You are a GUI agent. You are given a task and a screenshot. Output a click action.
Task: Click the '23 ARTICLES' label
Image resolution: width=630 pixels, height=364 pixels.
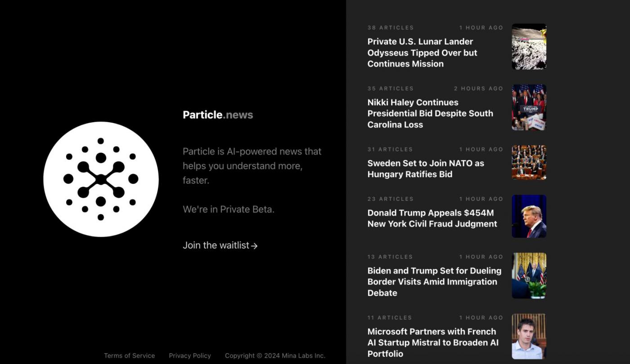[x=391, y=199]
